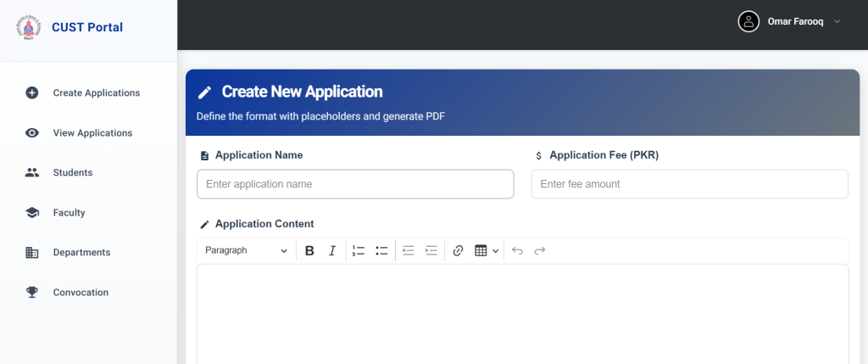Open Create Applications in the sidebar

[x=96, y=92]
